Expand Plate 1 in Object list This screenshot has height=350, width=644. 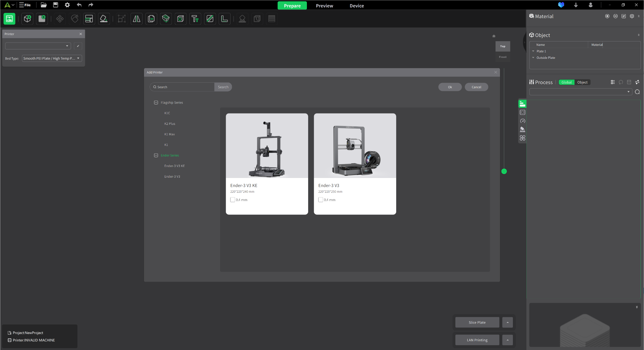(533, 51)
